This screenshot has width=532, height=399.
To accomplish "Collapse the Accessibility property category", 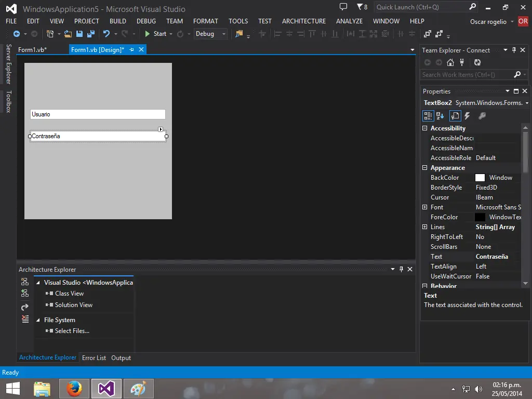I will 424,128.
